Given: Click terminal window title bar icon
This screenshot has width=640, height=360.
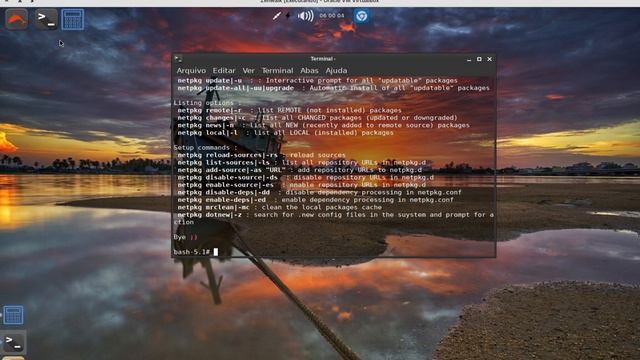Looking at the screenshot, I should 178,59.
